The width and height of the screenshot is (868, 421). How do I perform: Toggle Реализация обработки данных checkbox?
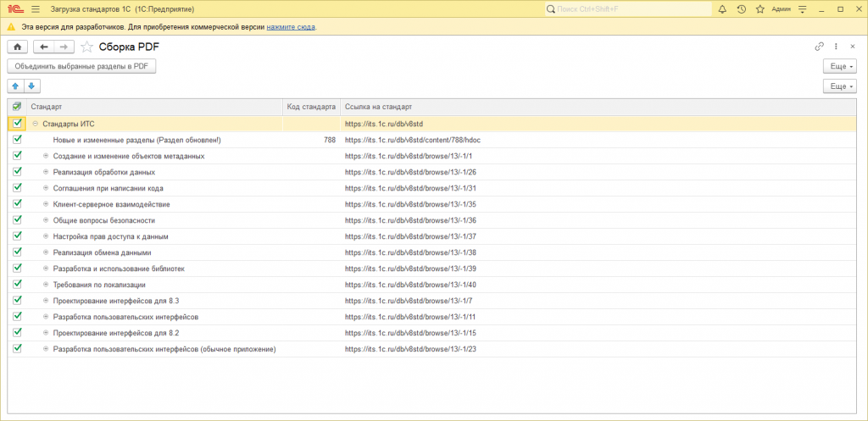click(x=17, y=171)
